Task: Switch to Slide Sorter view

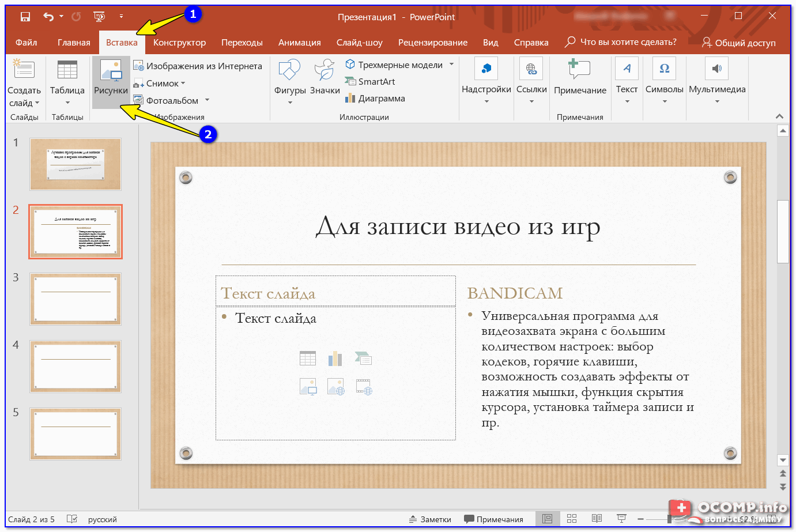Action: 572,519
